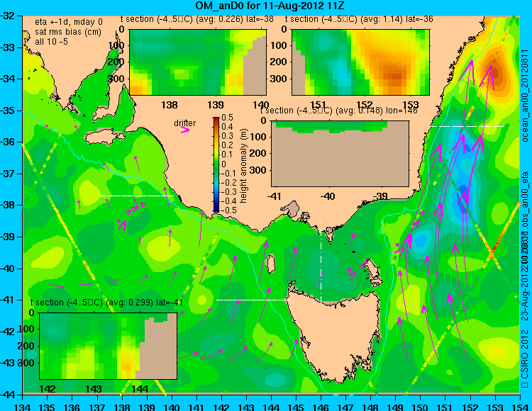Click the lon=146 section title text
The height and width of the screenshot is (411, 532).
(x=338, y=111)
